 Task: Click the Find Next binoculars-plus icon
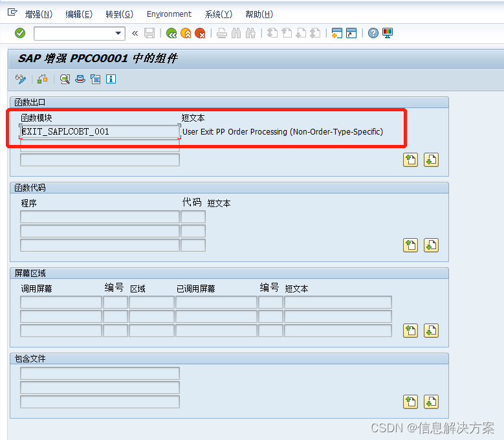250,33
